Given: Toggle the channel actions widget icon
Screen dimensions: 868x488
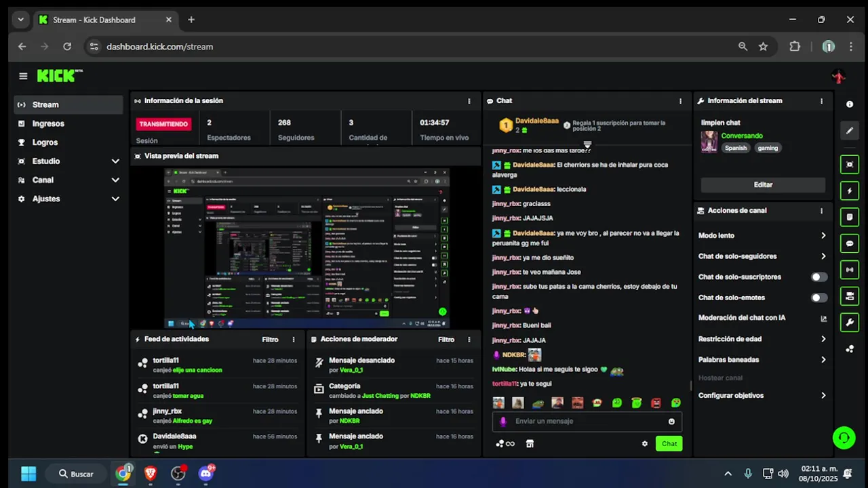Looking at the screenshot, I should point(850,296).
